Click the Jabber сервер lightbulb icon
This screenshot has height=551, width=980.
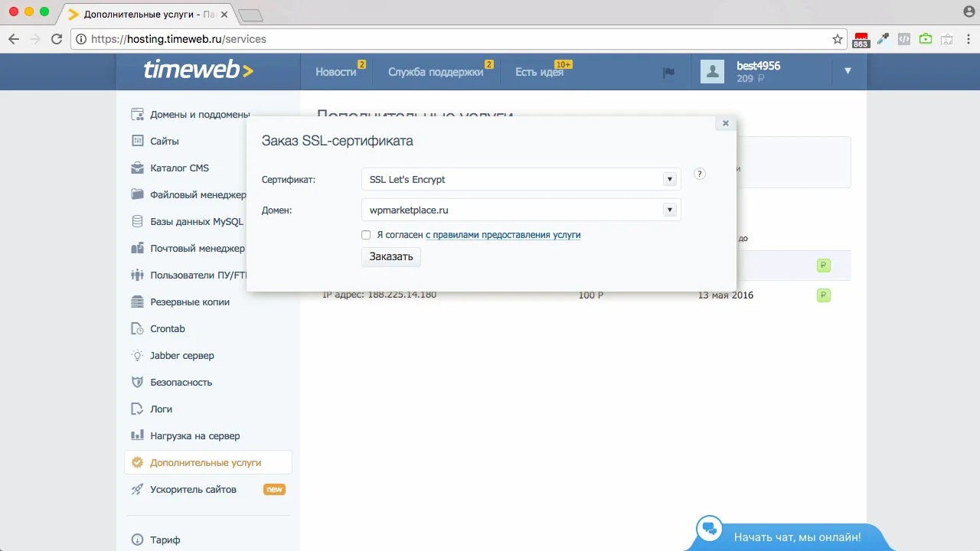pyautogui.click(x=138, y=355)
